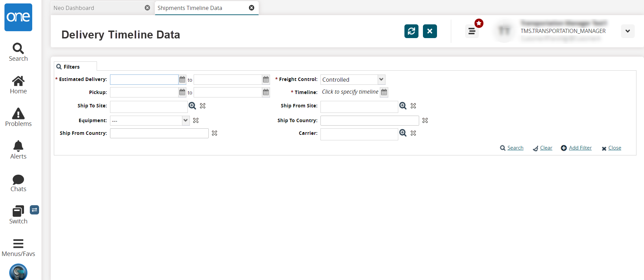Close the Shipments Timeline Data tab
The image size is (644, 280).
point(252,8)
